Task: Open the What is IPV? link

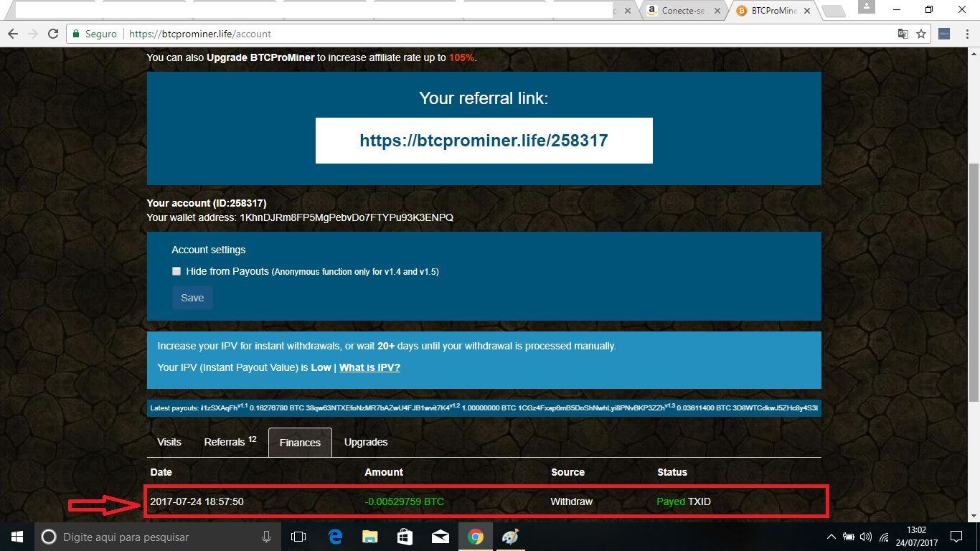Action: click(x=369, y=367)
